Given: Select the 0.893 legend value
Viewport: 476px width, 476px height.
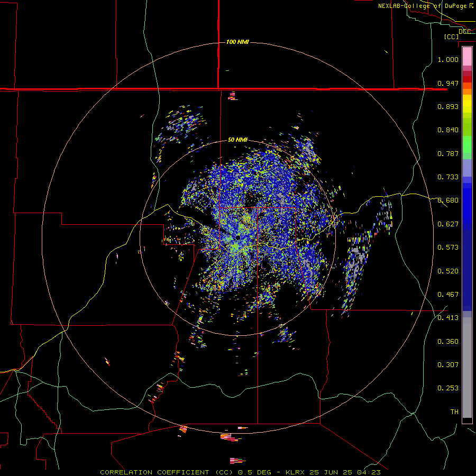Looking at the screenshot, I should pos(448,106).
